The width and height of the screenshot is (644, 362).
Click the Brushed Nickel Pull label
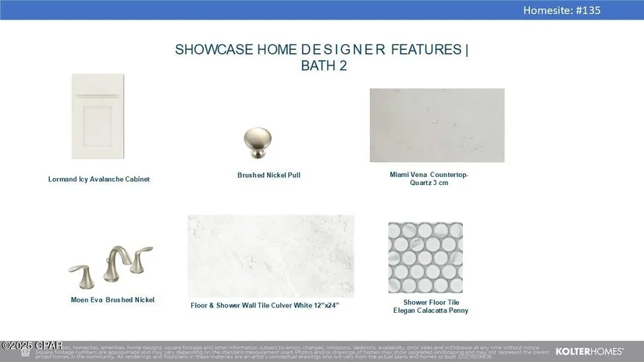point(269,176)
